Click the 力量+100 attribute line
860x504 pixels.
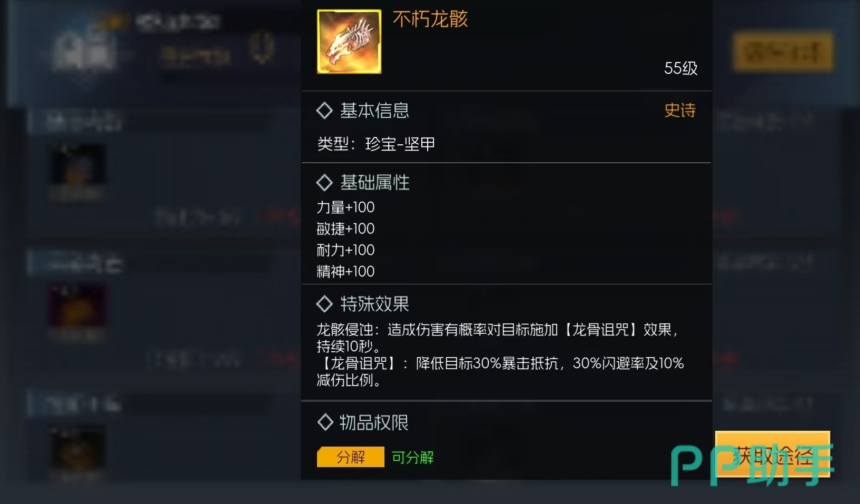[x=345, y=207]
